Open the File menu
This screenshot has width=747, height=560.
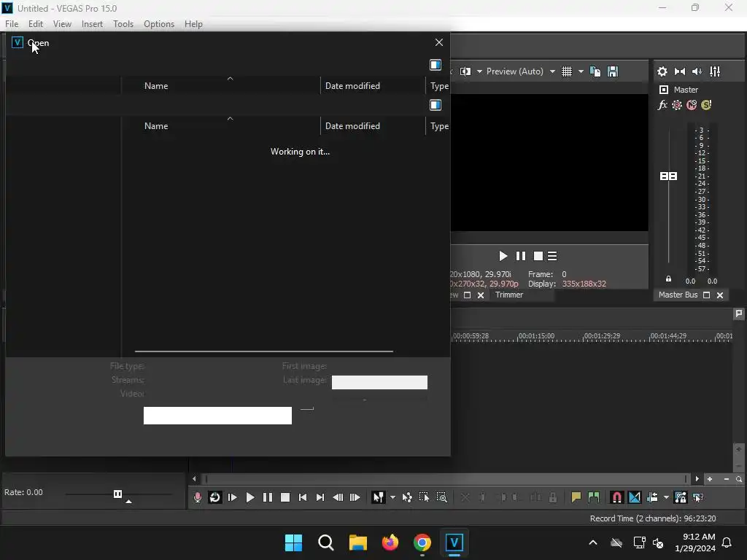click(12, 24)
